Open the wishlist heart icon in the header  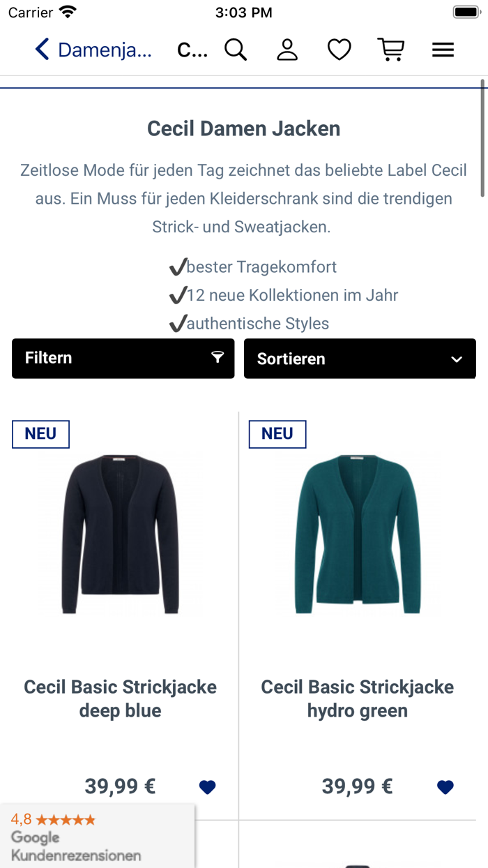(x=339, y=50)
